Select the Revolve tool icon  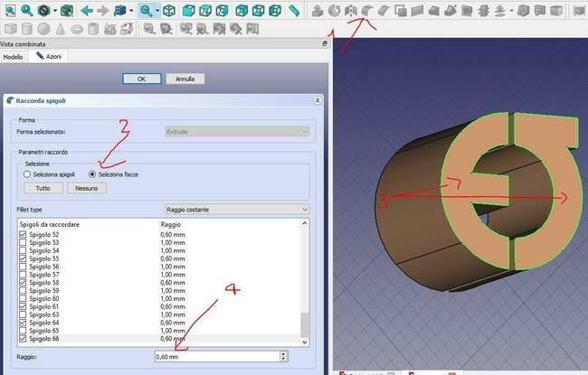pos(335,11)
